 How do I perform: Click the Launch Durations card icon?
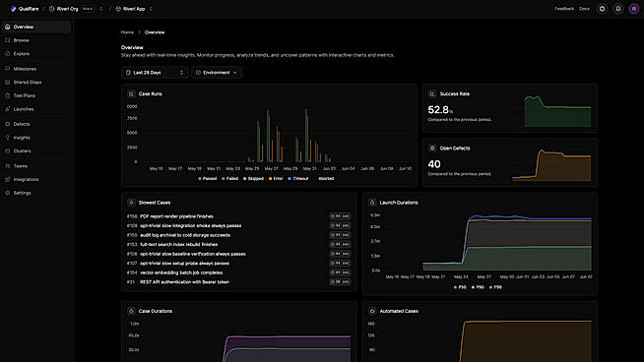click(x=372, y=203)
